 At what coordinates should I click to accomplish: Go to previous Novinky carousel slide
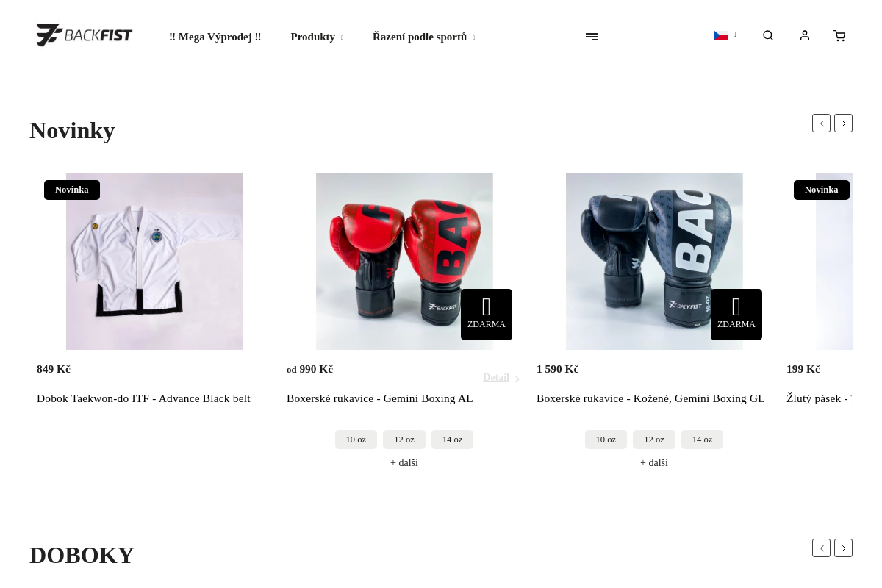coord(821,123)
